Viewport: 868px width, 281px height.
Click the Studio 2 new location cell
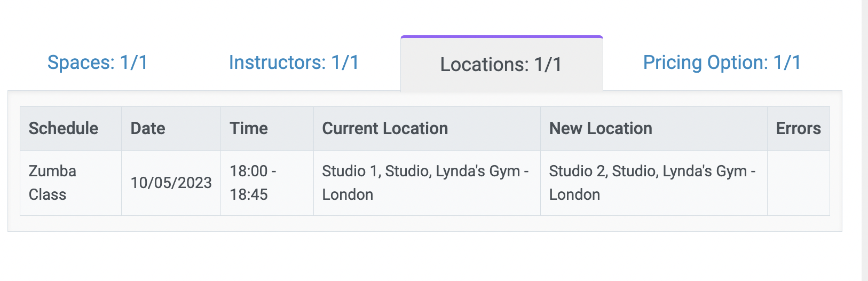coord(654,183)
